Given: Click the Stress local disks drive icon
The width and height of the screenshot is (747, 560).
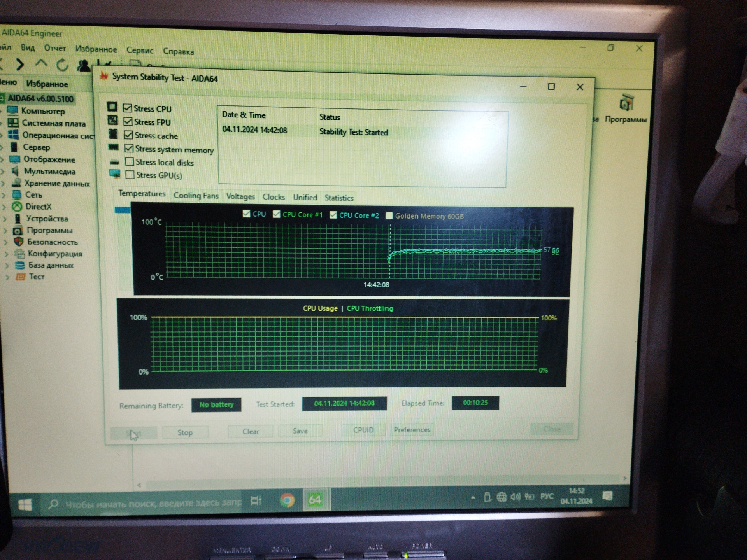Looking at the screenshot, I should coord(114,162).
